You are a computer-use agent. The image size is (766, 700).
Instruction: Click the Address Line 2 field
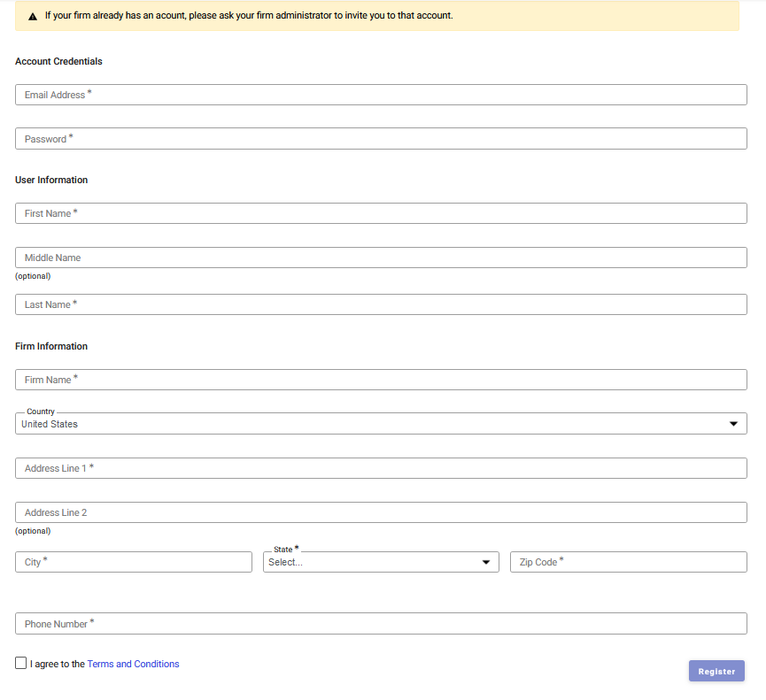point(381,512)
